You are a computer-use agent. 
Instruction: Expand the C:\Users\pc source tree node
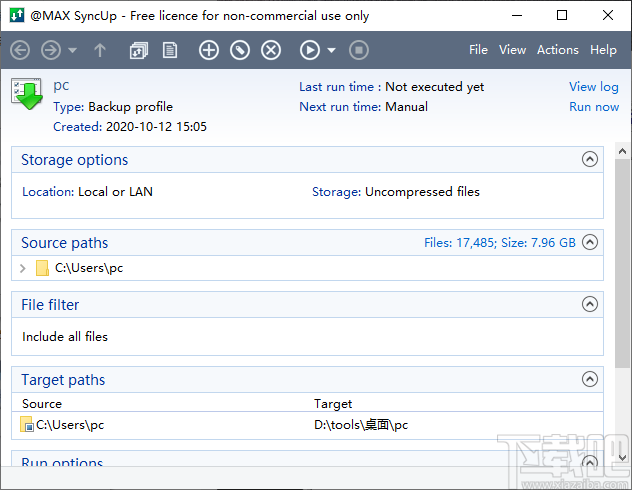tap(24, 268)
